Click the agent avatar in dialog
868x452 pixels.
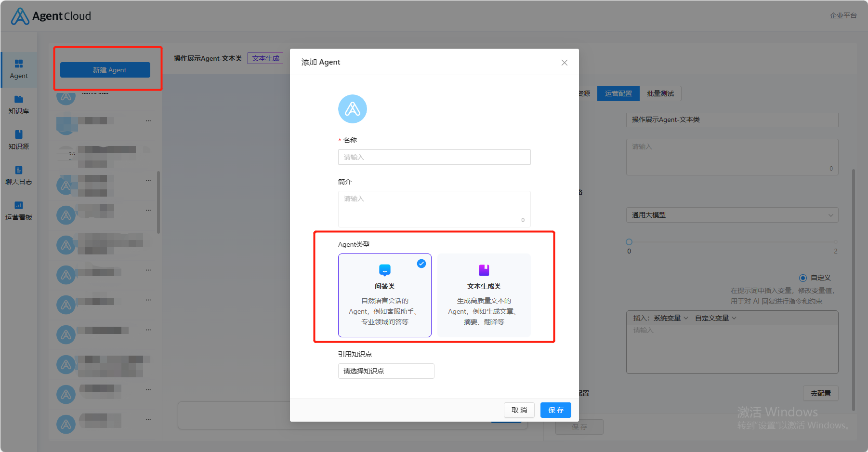click(x=353, y=109)
